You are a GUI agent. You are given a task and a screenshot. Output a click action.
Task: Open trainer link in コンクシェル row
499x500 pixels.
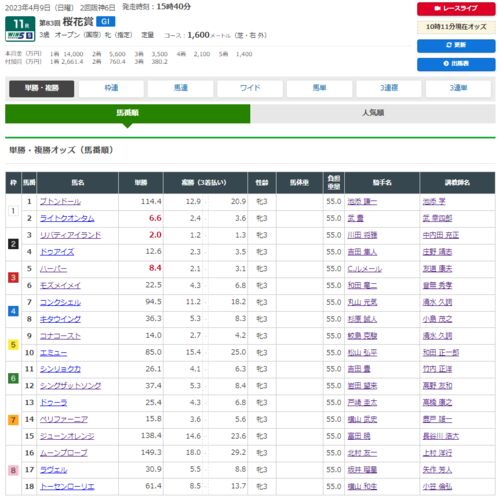click(437, 302)
